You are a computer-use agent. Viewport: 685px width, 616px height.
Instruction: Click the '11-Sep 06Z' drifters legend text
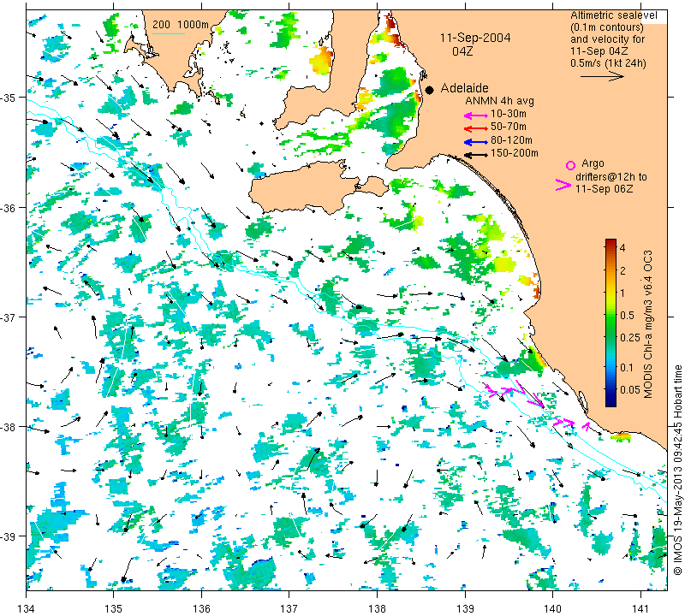(604, 188)
